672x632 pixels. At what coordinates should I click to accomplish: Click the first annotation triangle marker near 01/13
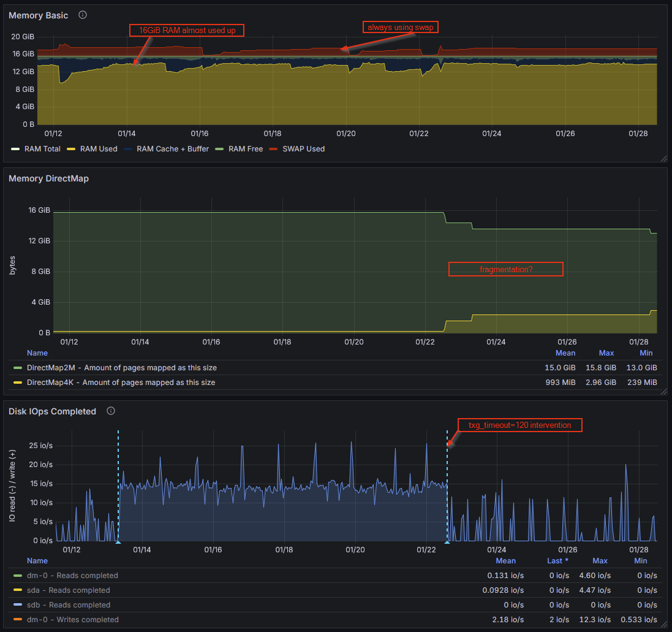tap(118, 541)
